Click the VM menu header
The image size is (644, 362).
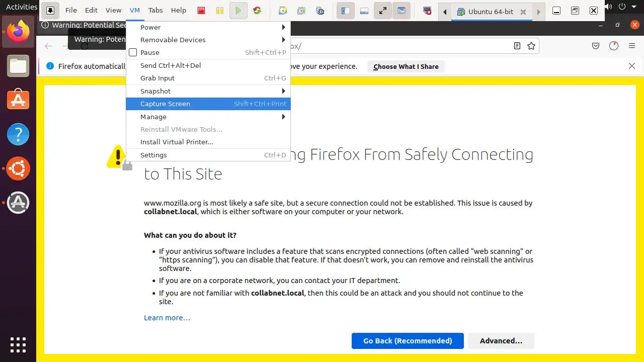pos(134,10)
